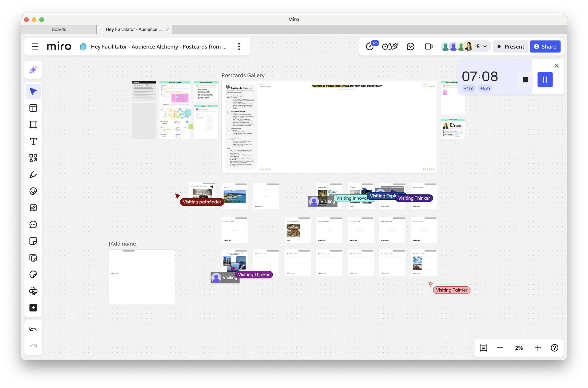Open the frames panel icon
Image resolution: width=588 pixels, height=388 pixels.
point(483,348)
